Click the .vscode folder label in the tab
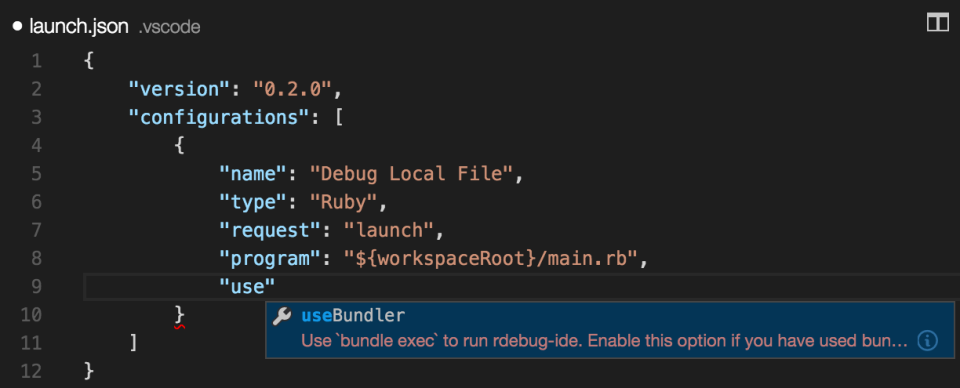Image resolution: width=960 pixels, height=388 pixels. (x=170, y=28)
